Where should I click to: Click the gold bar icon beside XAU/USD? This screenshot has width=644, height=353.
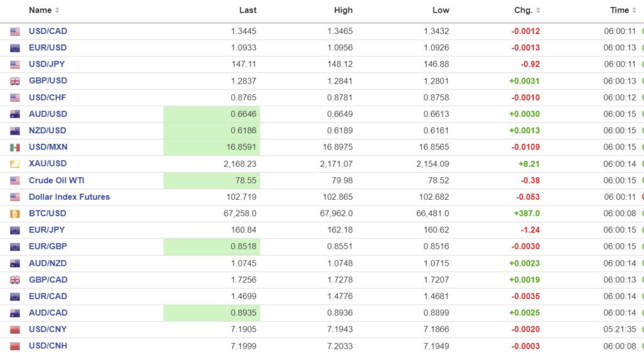click(x=15, y=164)
